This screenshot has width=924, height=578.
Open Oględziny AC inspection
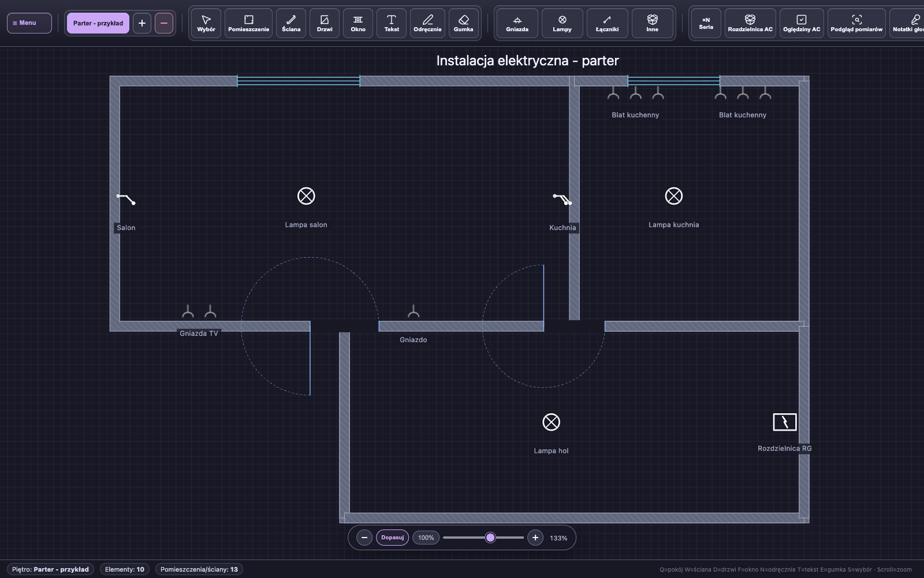(x=802, y=23)
